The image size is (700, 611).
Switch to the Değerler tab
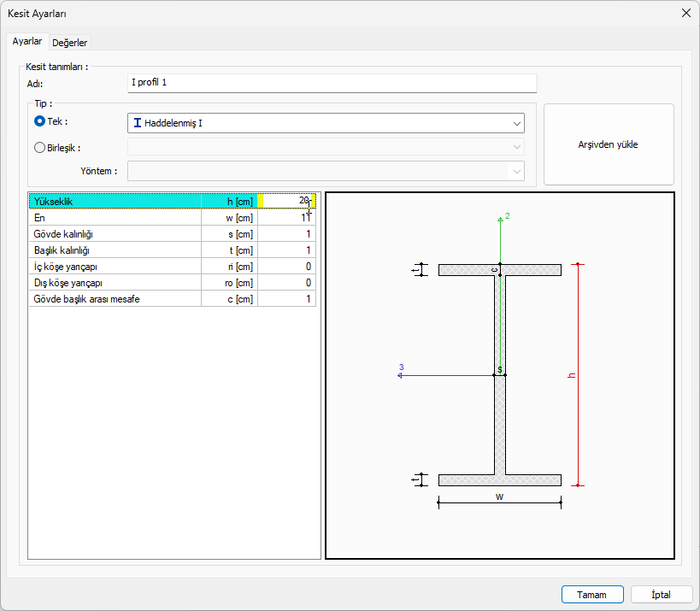[70, 43]
